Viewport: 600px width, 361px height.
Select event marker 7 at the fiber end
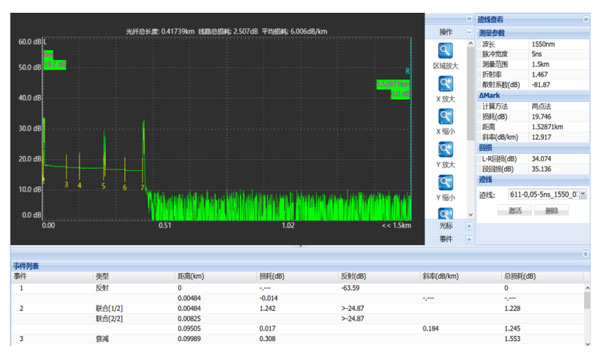[x=142, y=187]
